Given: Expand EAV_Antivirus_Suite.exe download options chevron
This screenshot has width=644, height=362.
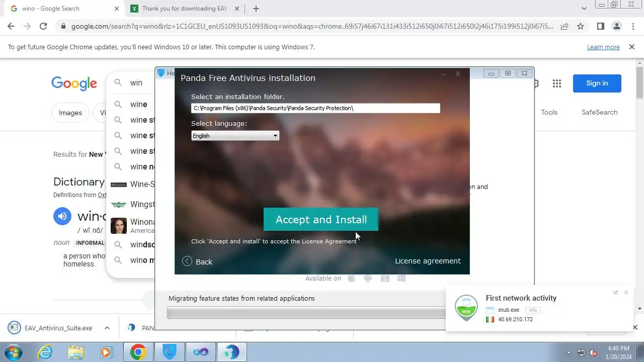Looking at the screenshot, I should [107, 328].
